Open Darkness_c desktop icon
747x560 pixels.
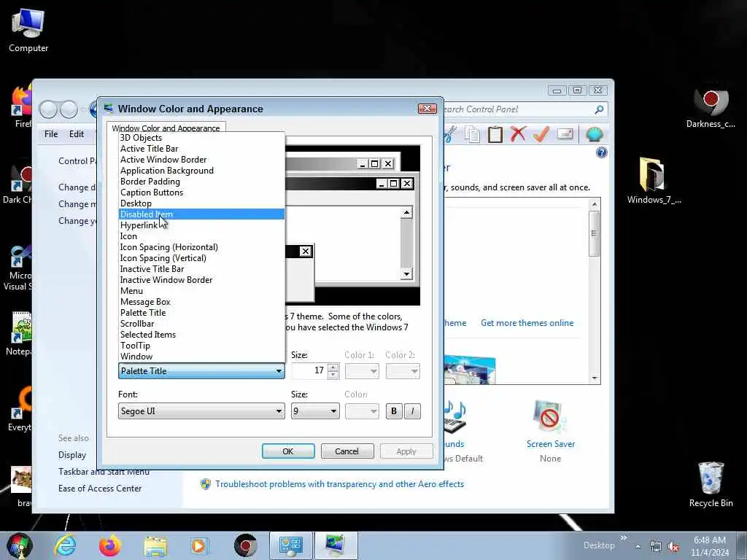(711, 107)
